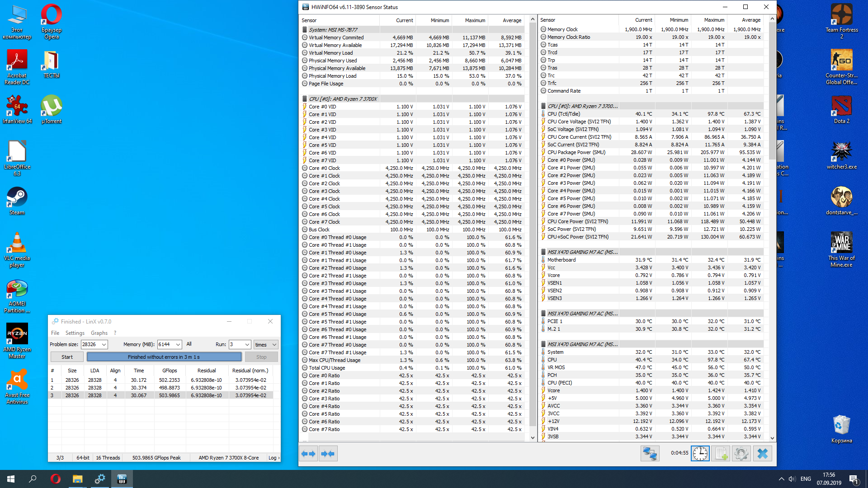Expand the Problem size dropdown

tap(104, 344)
